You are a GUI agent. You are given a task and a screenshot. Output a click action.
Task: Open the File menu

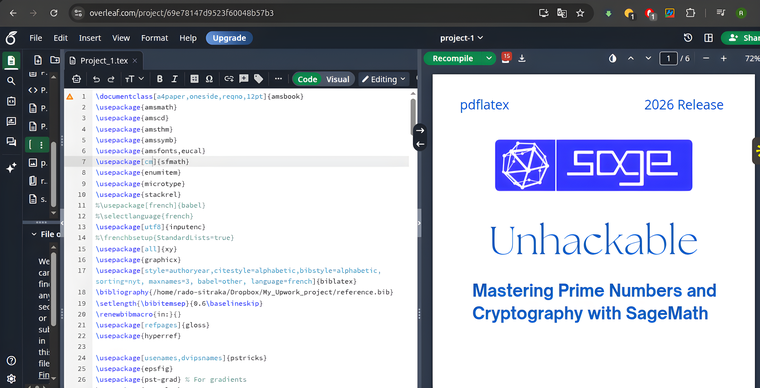click(x=35, y=38)
